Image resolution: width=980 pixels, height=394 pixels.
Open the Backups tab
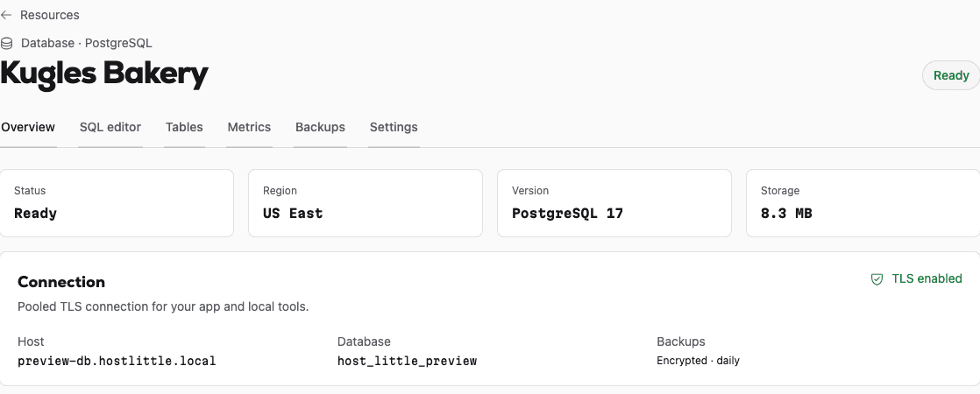click(320, 127)
